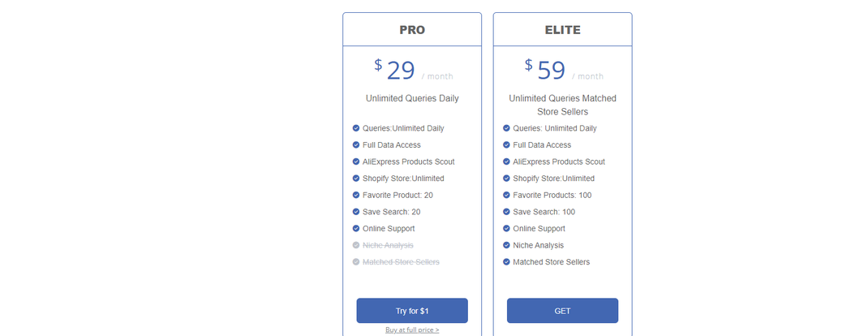The image size is (868, 336).
Task: Click the GET button for Elite plan
Action: 562,311
